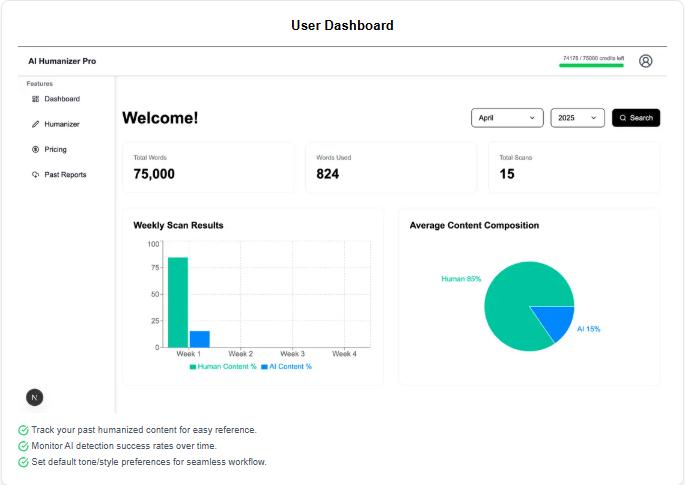
Task: Click the Dashboard grid icon in sidebar
Action: pyautogui.click(x=35, y=99)
